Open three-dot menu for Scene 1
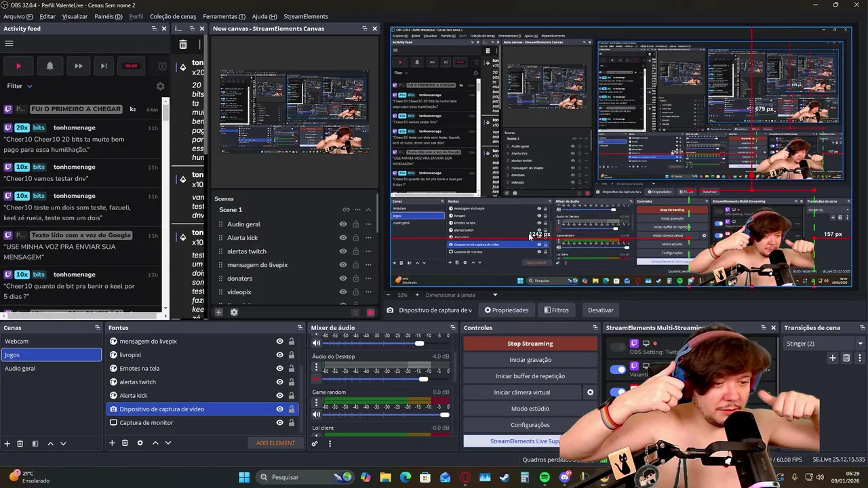Viewport: 868px width, 488px height. [x=357, y=210]
